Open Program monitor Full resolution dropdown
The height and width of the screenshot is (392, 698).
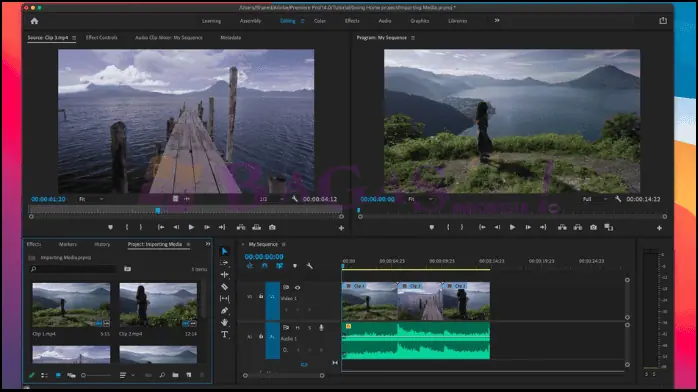(595, 199)
